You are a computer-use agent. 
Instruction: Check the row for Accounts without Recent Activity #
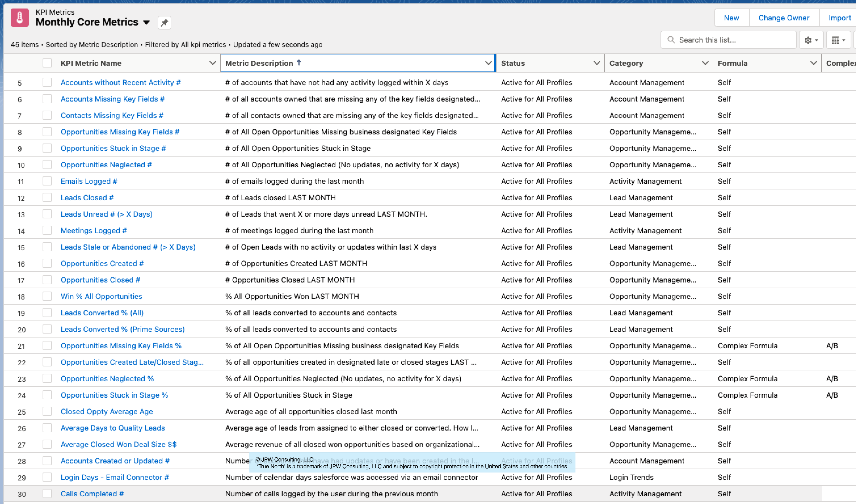pos(47,83)
